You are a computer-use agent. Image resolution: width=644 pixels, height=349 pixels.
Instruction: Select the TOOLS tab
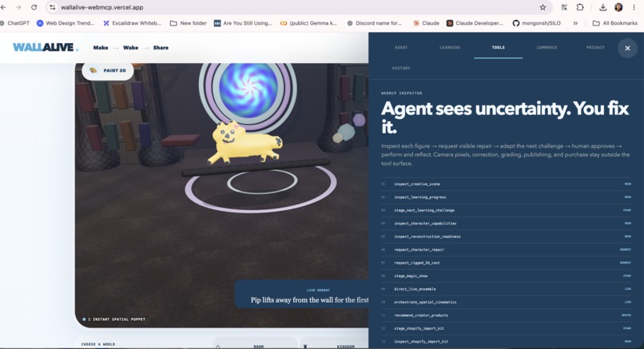499,48
